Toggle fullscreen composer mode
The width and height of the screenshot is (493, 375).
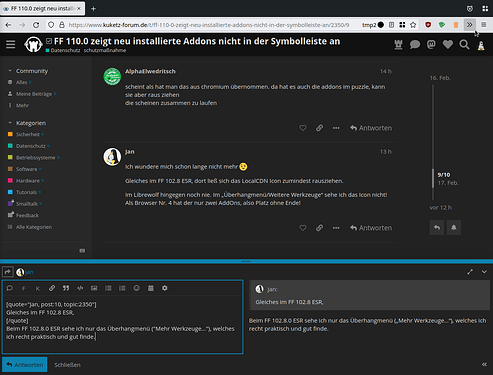click(x=470, y=272)
